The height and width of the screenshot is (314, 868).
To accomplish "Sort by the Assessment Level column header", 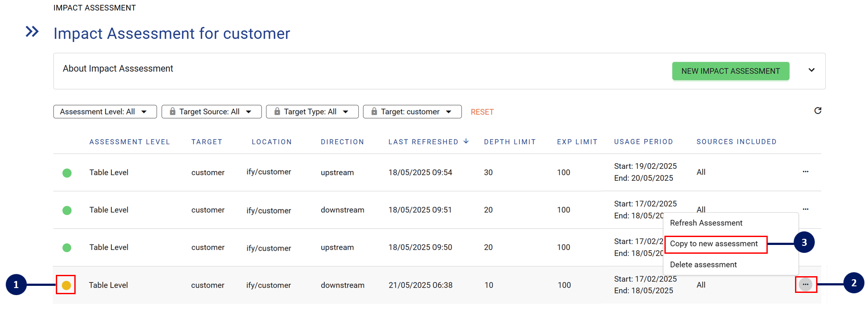I will (x=129, y=142).
